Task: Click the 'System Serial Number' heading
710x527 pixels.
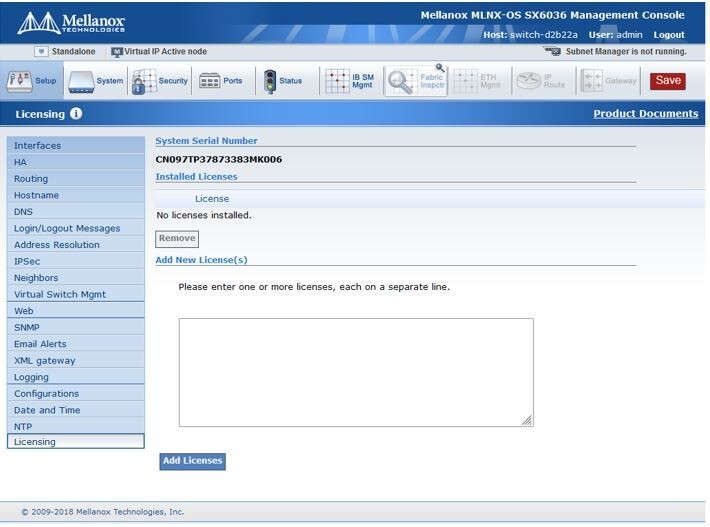Action: click(x=206, y=141)
